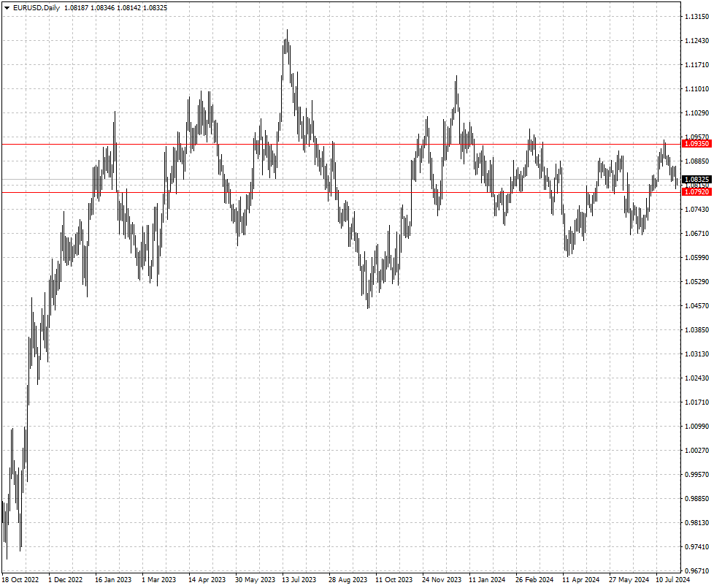Click the 11 Jan 2024 date label
Image resolution: width=714 pixels, height=588 pixels.
click(x=487, y=580)
